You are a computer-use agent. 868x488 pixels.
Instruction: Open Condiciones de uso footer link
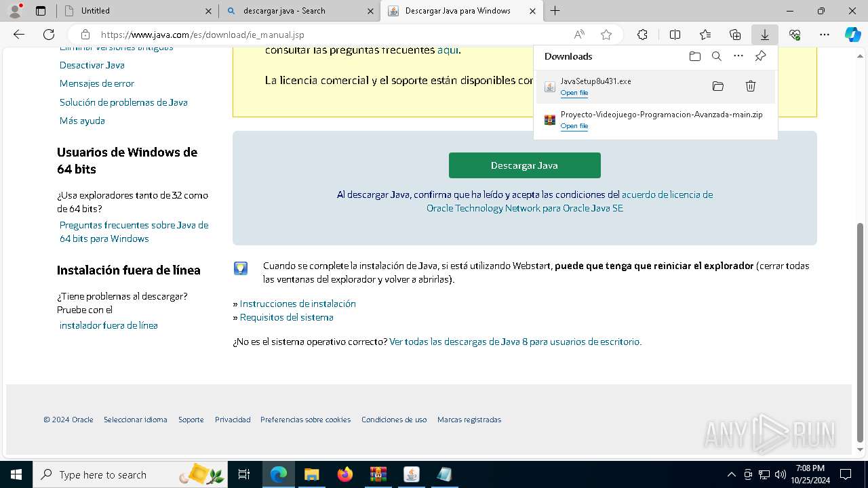click(x=394, y=420)
